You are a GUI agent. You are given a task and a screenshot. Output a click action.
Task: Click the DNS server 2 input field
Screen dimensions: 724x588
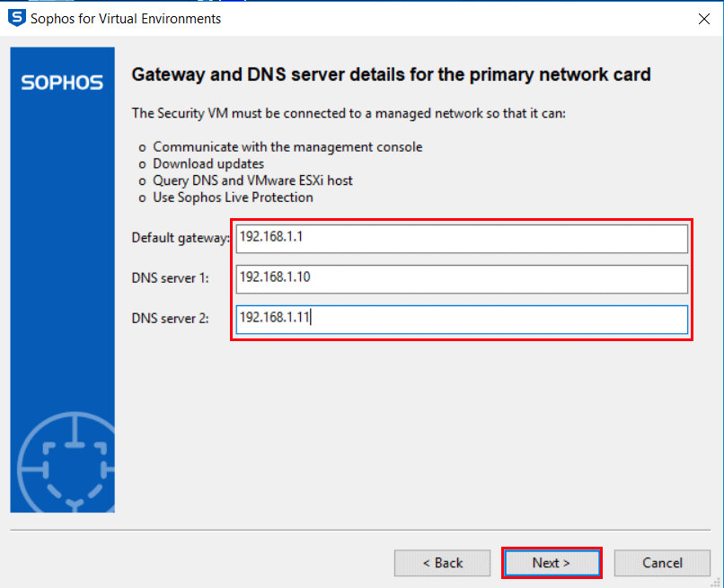point(462,320)
